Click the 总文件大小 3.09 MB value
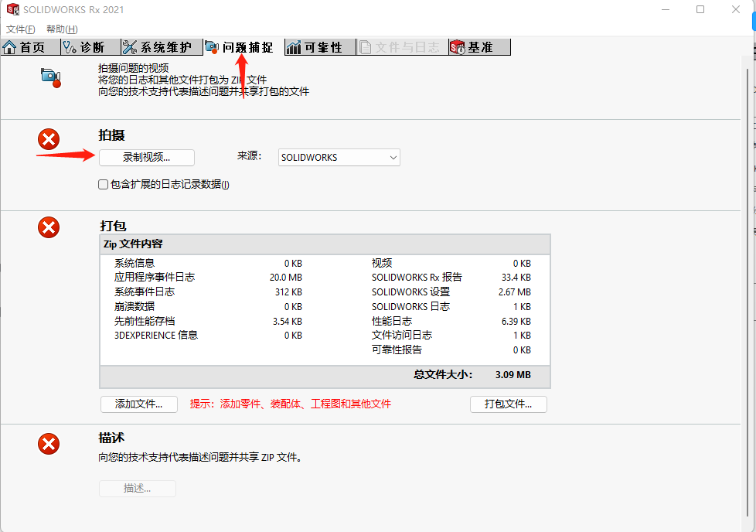Image resolution: width=756 pixels, height=532 pixels. coord(513,375)
